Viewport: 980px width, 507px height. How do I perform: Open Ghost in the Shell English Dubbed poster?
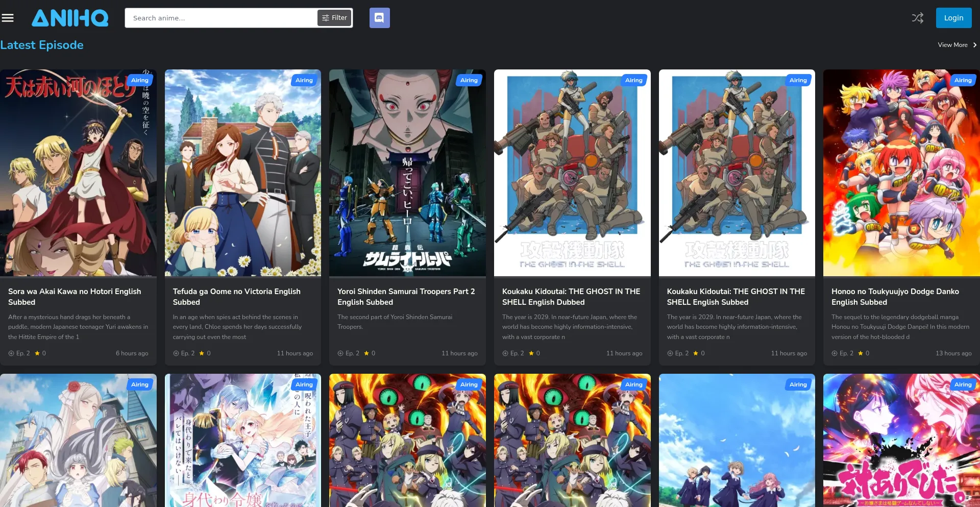pos(572,173)
